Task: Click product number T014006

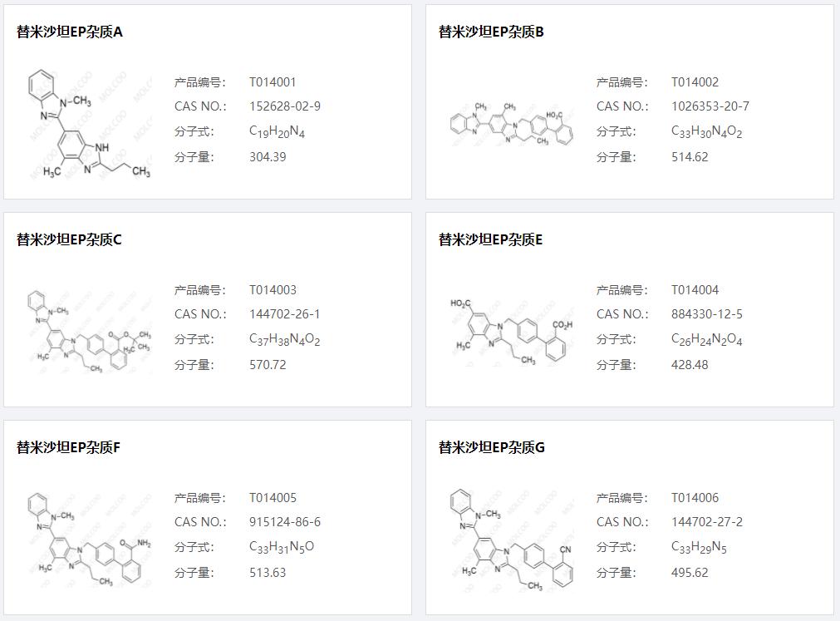Action: click(x=695, y=498)
